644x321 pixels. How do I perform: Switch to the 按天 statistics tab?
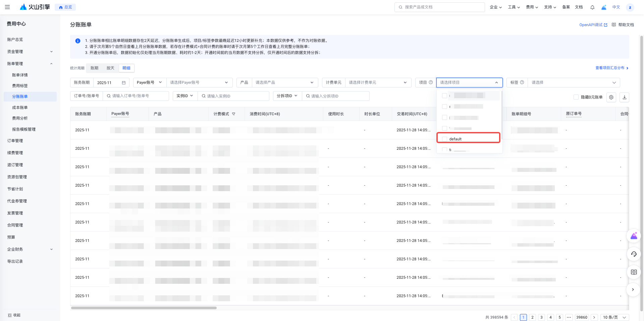(110, 68)
